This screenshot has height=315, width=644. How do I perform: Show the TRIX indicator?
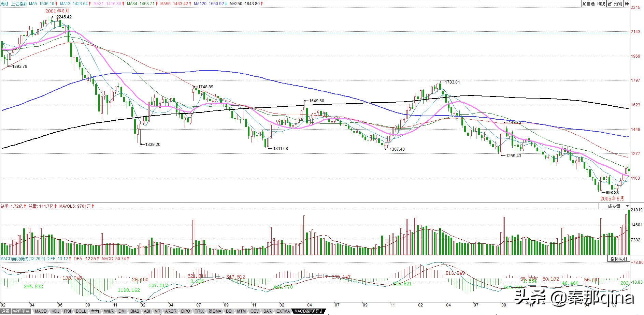click(x=199, y=311)
